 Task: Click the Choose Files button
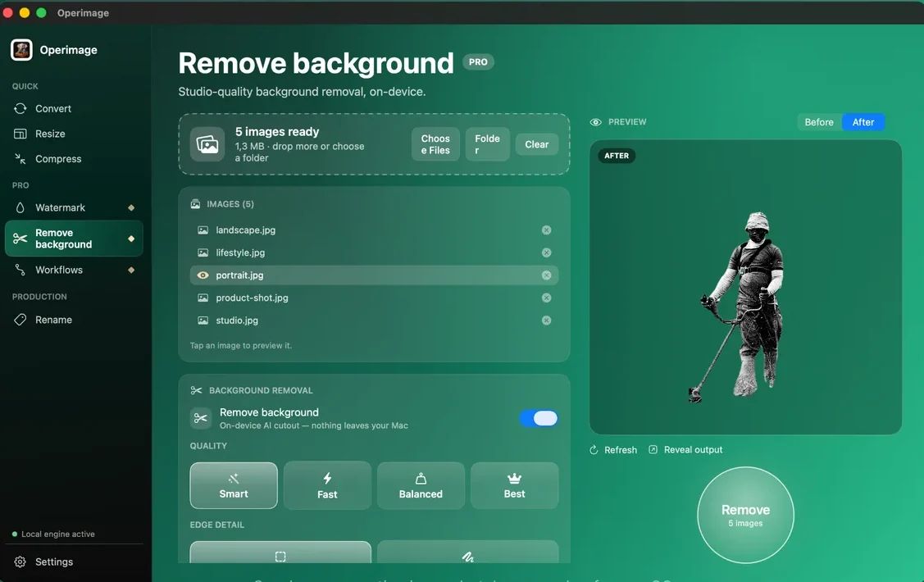click(435, 144)
